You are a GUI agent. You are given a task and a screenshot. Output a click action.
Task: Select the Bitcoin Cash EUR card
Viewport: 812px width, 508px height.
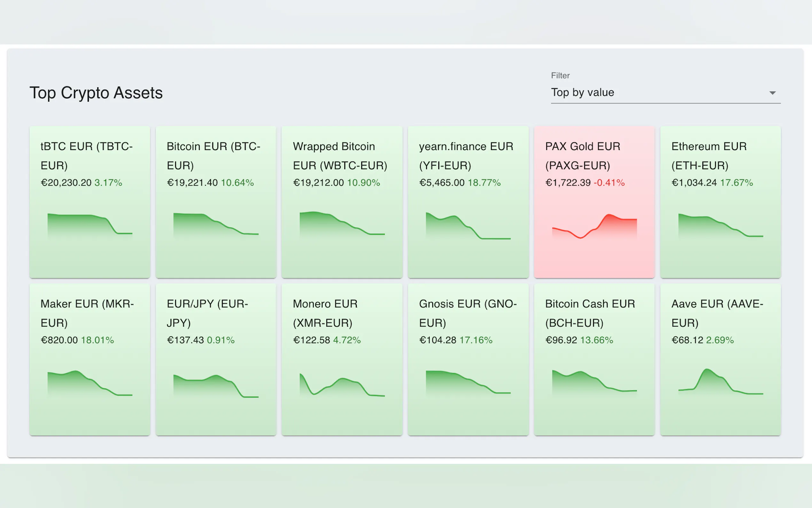pyautogui.click(x=594, y=359)
